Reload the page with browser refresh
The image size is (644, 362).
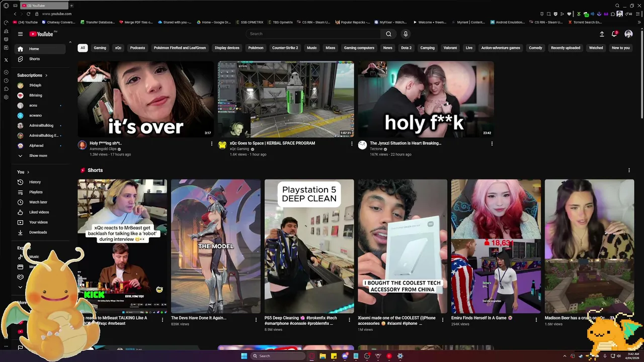coord(28,14)
